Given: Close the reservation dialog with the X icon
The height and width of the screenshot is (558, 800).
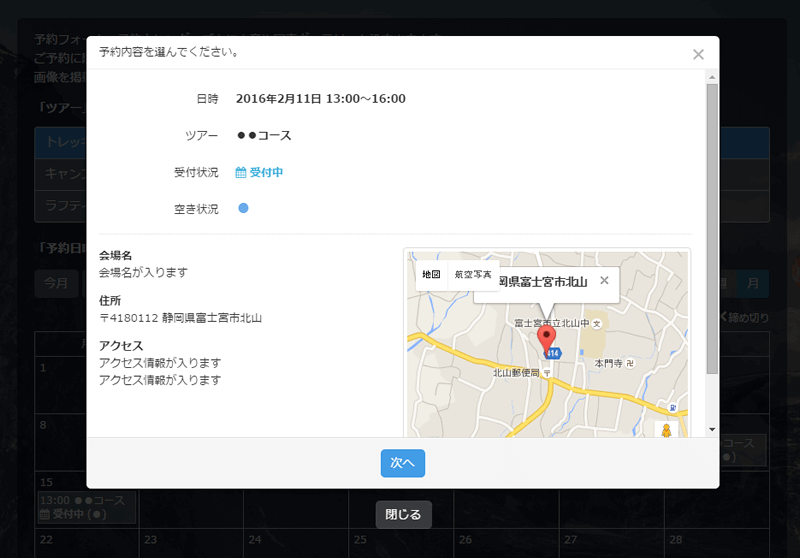Looking at the screenshot, I should (x=698, y=55).
